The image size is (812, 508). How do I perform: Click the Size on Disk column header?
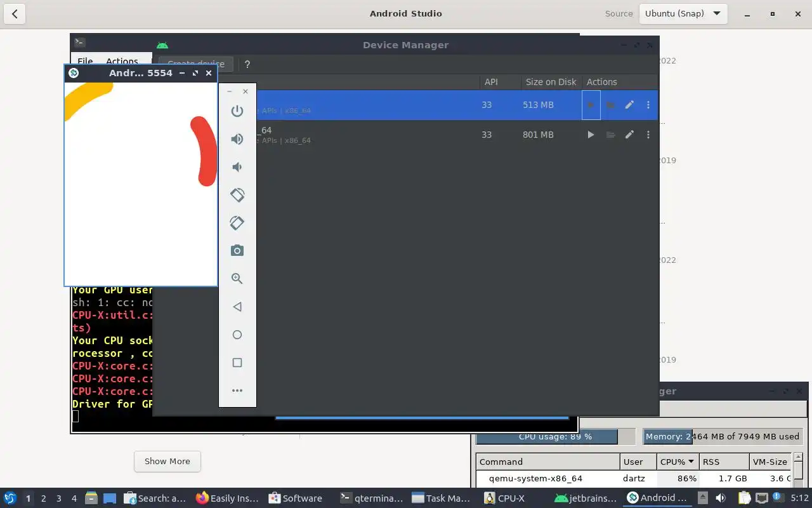(551, 82)
